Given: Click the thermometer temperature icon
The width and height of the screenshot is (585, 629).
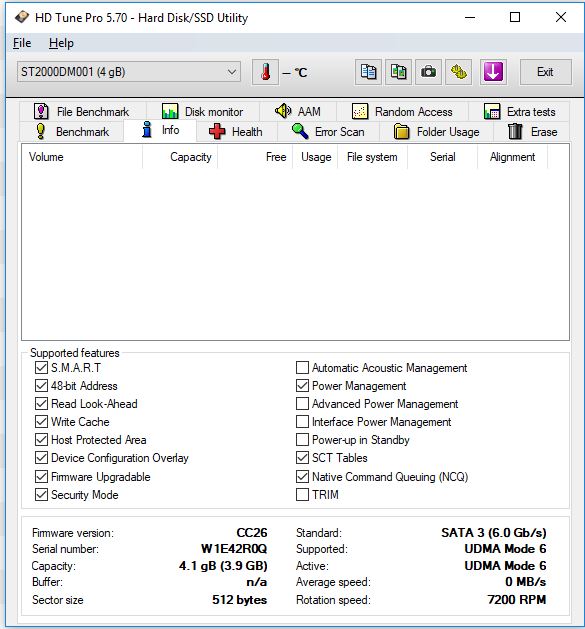Looking at the screenshot, I should pos(265,72).
